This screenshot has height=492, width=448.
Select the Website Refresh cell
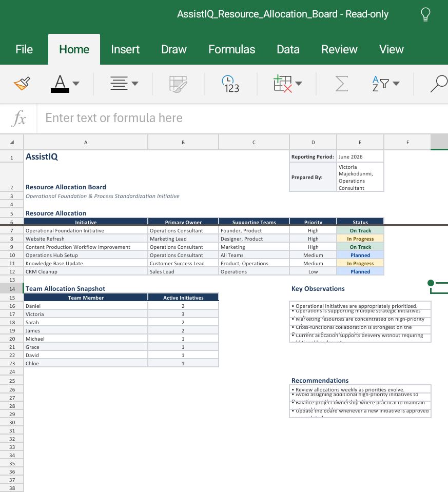[x=86, y=239]
